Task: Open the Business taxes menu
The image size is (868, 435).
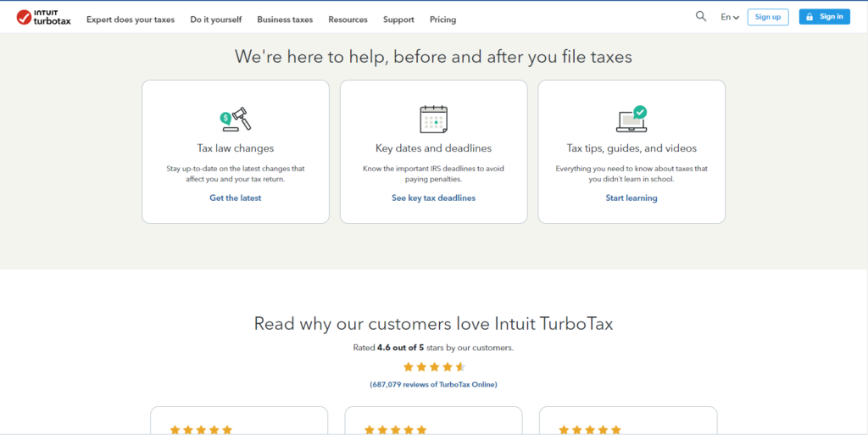Action: tap(285, 20)
